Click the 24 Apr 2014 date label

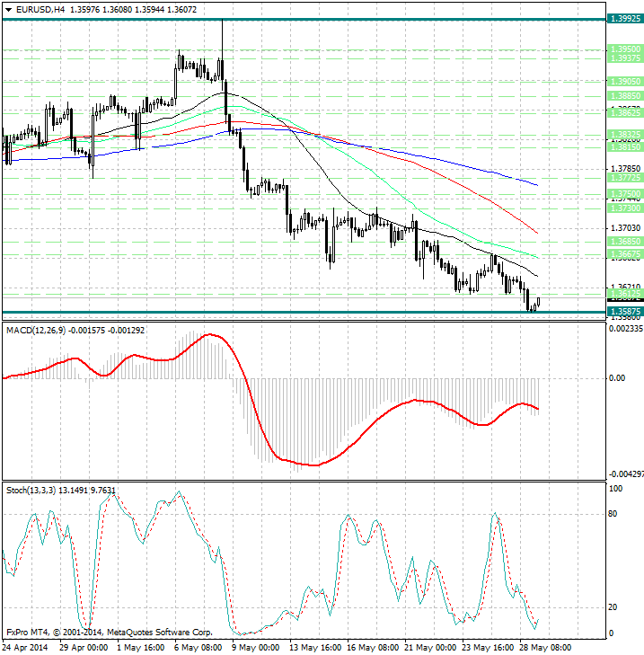pyautogui.click(x=25, y=648)
